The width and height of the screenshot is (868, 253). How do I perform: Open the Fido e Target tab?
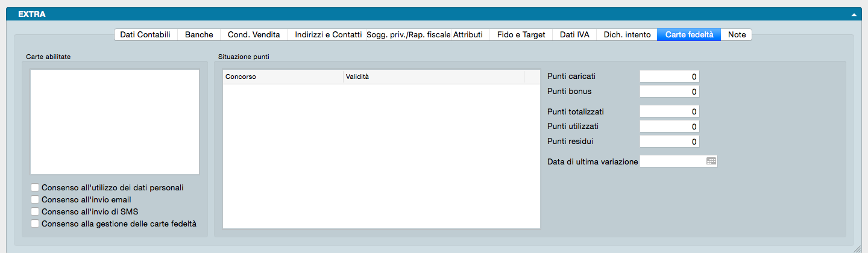521,35
